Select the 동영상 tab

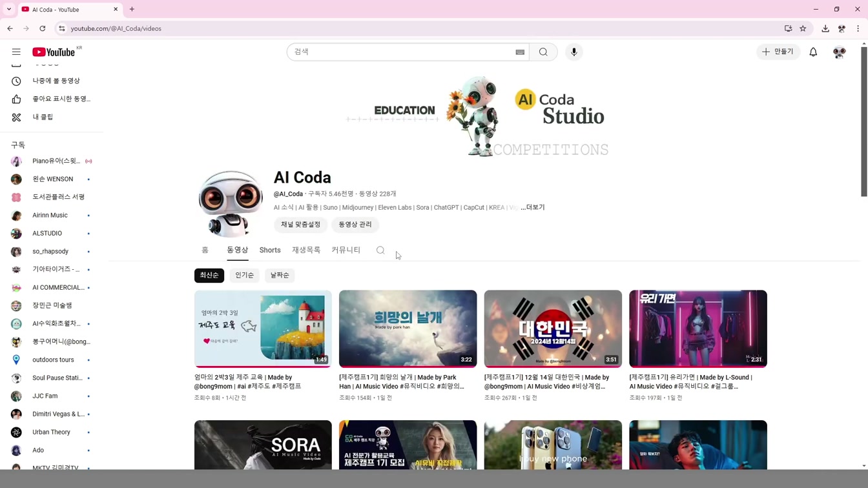tap(238, 250)
